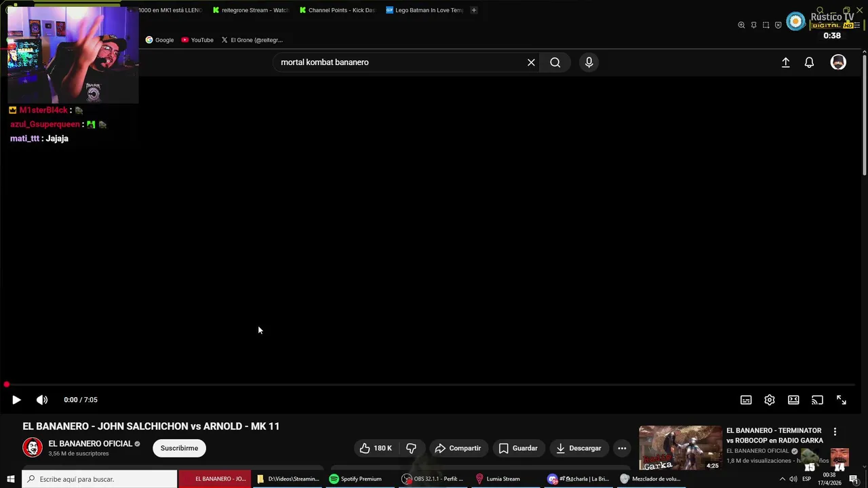Enter fullscreen mode on the video
The height and width of the screenshot is (488, 868).
pos(841,400)
